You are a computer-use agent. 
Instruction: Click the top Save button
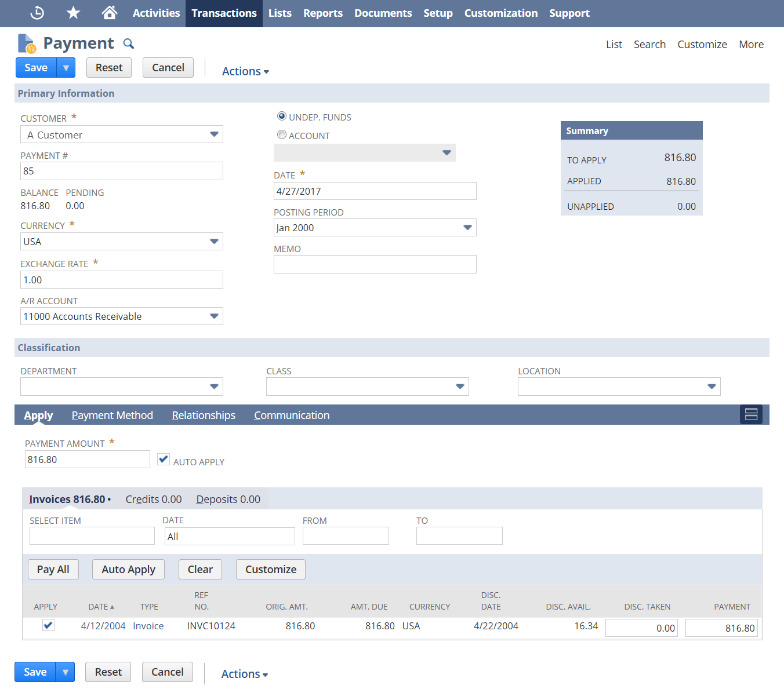pyautogui.click(x=36, y=68)
